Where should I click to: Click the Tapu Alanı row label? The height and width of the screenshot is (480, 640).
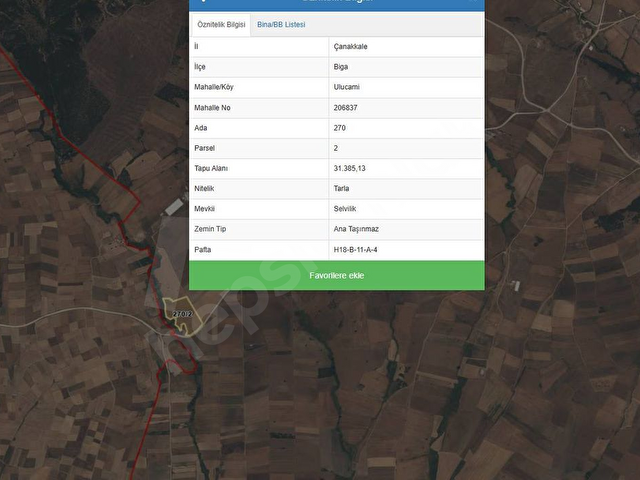pyautogui.click(x=211, y=168)
